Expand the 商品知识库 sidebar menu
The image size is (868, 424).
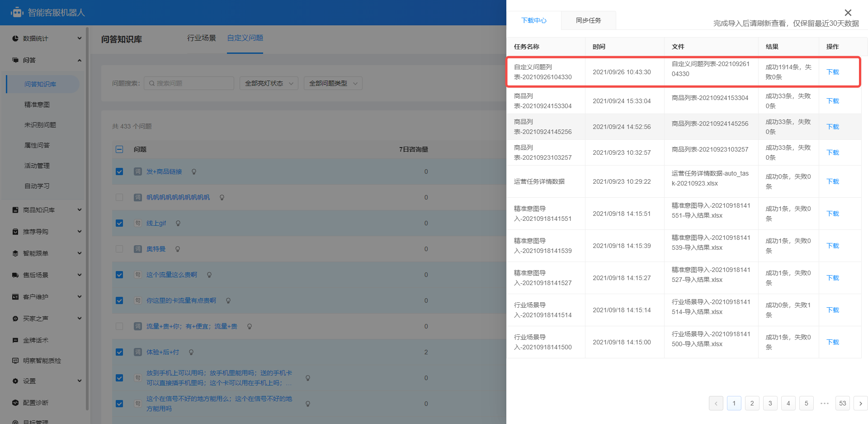click(x=80, y=210)
